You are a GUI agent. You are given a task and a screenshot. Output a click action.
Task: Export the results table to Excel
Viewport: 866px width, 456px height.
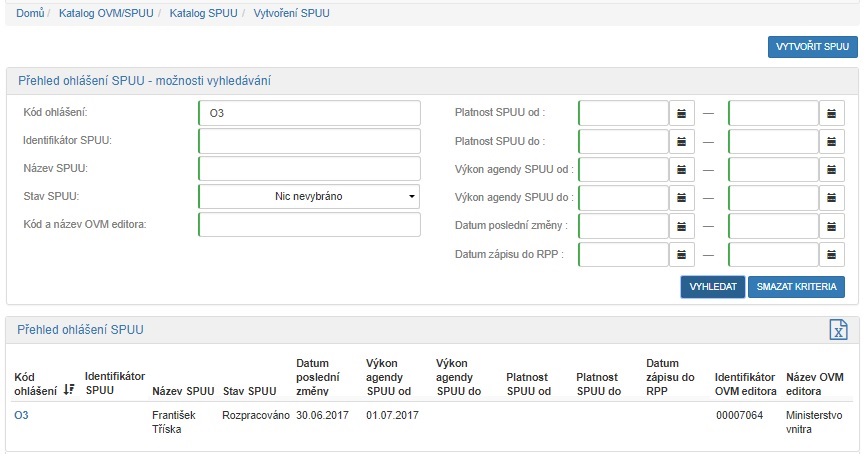click(839, 330)
